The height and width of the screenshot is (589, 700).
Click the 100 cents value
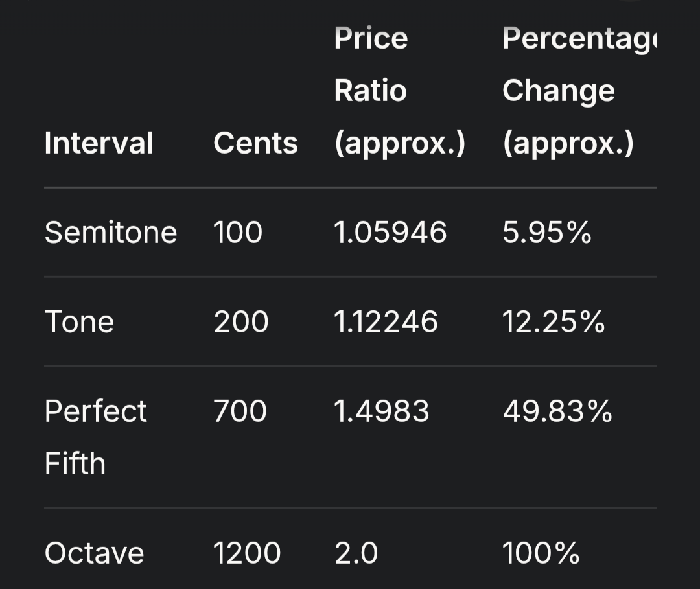[x=238, y=233]
